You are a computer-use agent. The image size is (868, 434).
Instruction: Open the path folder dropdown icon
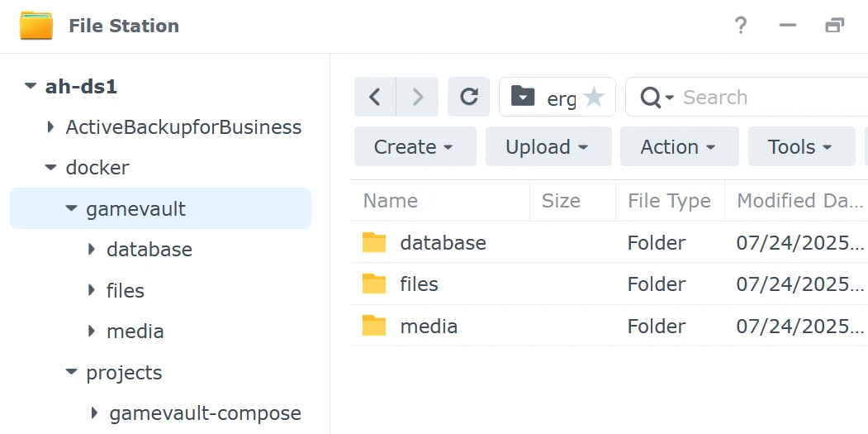pyautogui.click(x=523, y=97)
